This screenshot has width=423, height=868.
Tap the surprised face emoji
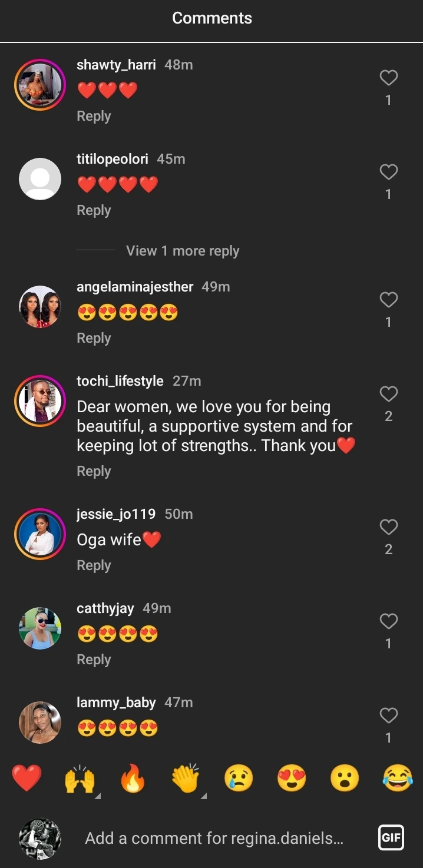pos(345,778)
